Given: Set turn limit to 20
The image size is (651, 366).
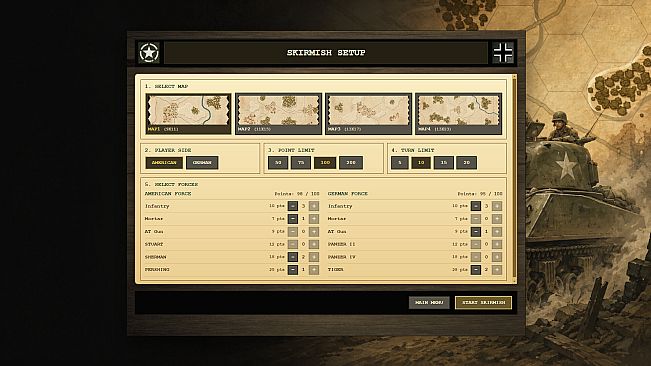Looking at the screenshot, I should (x=466, y=163).
